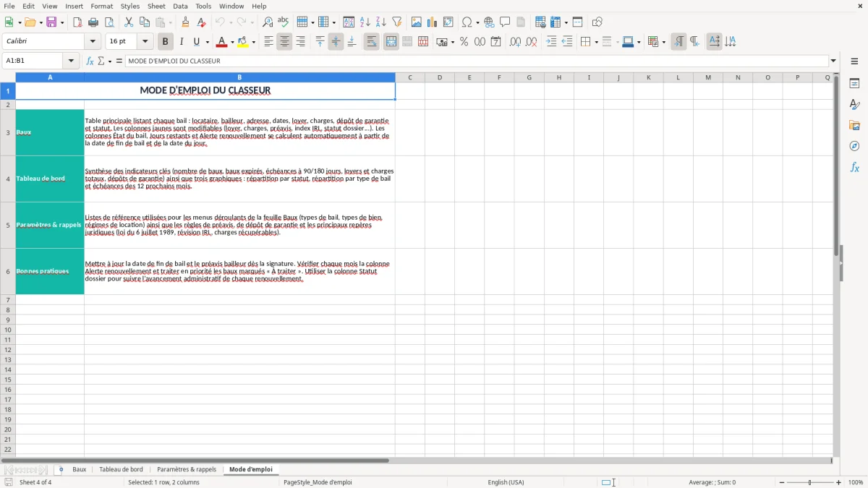Open the Function Wizard next to Name Box
868x488 pixels.
point(90,61)
